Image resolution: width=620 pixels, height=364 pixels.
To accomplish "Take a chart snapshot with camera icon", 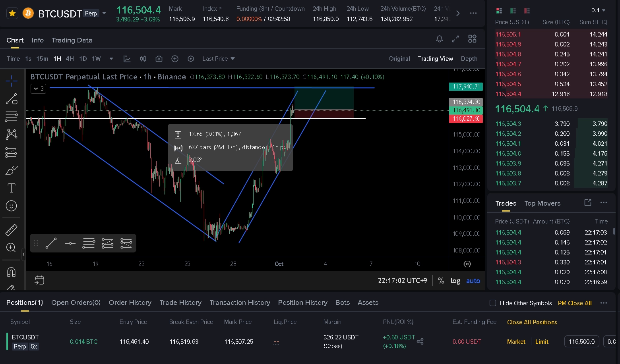I will [159, 59].
